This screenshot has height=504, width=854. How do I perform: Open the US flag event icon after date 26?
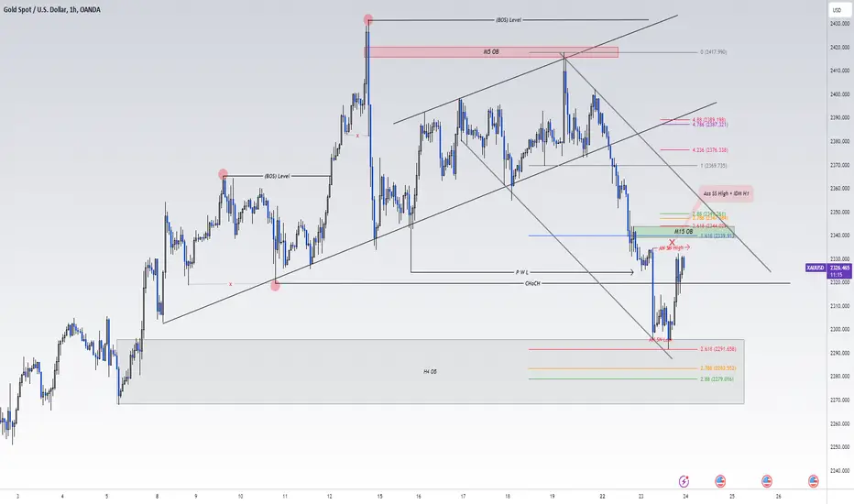(813, 481)
